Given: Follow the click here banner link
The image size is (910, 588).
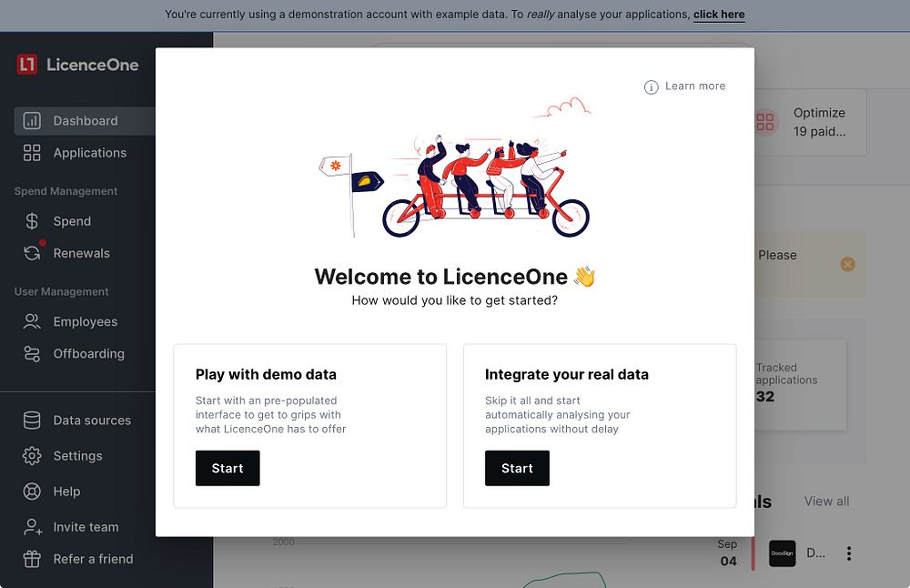Looking at the screenshot, I should [x=719, y=15].
